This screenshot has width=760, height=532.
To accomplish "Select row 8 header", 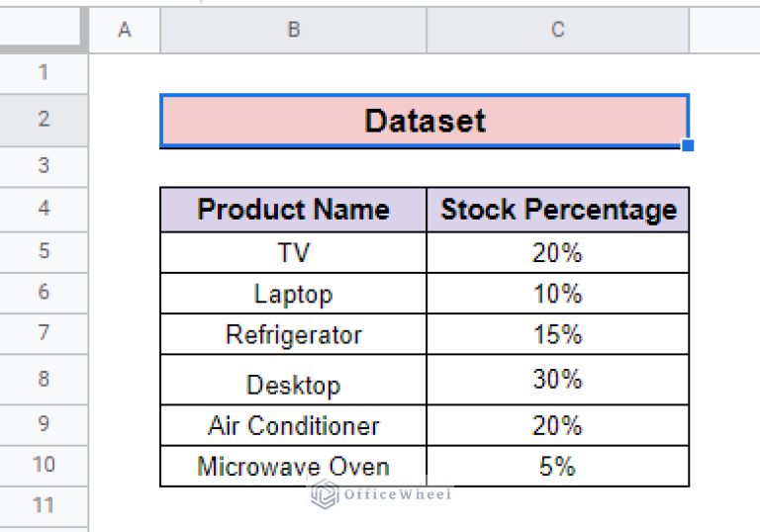I will coord(44,380).
